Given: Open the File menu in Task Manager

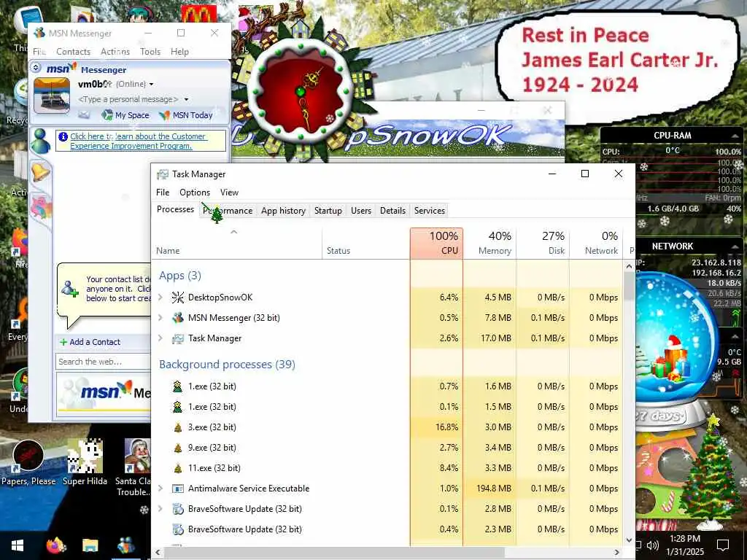Looking at the screenshot, I should pos(163,192).
